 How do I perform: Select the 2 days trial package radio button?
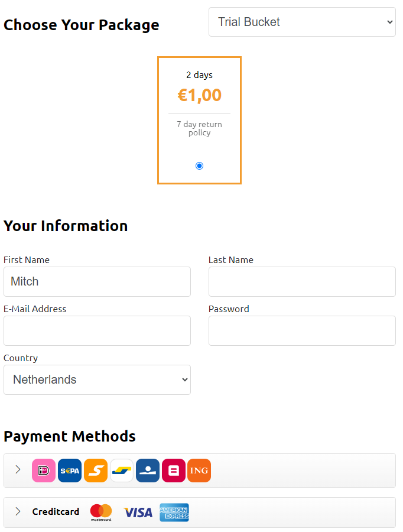pyautogui.click(x=199, y=166)
